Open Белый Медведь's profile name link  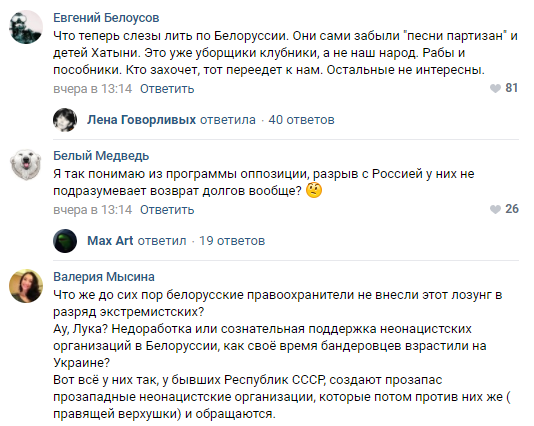pos(101,156)
